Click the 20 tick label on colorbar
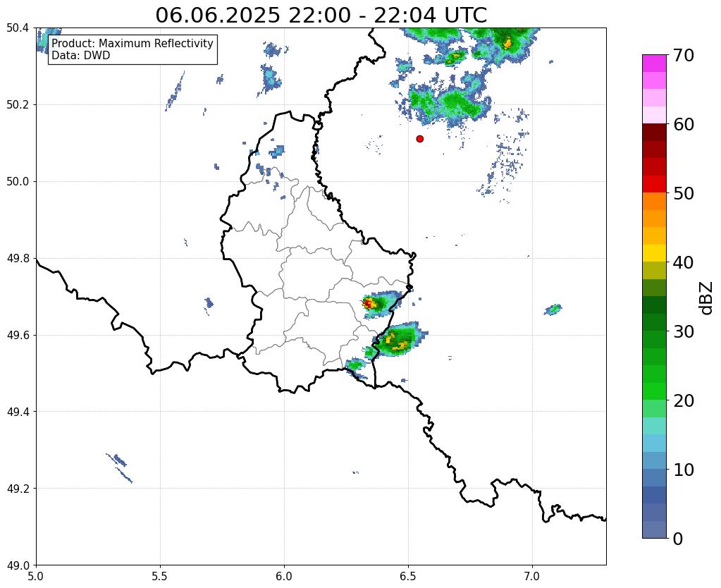The width and height of the screenshot is (721, 588). (x=683, y=400)
